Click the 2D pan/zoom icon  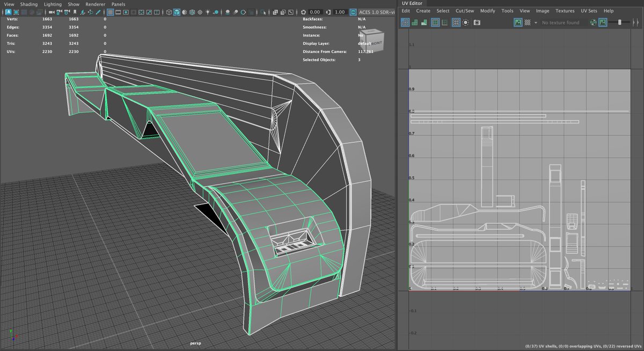[90, 12]
